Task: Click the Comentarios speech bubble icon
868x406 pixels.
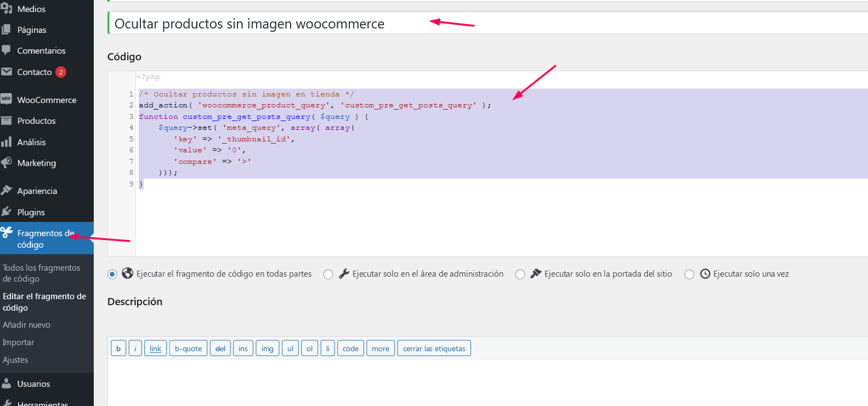Action: [x=7, y=50]
